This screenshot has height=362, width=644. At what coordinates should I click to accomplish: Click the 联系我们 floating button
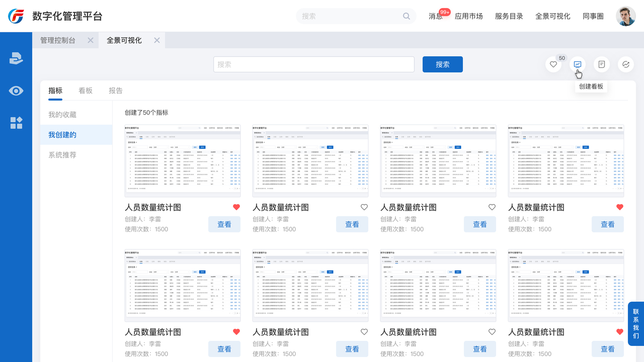coord(636,323)
